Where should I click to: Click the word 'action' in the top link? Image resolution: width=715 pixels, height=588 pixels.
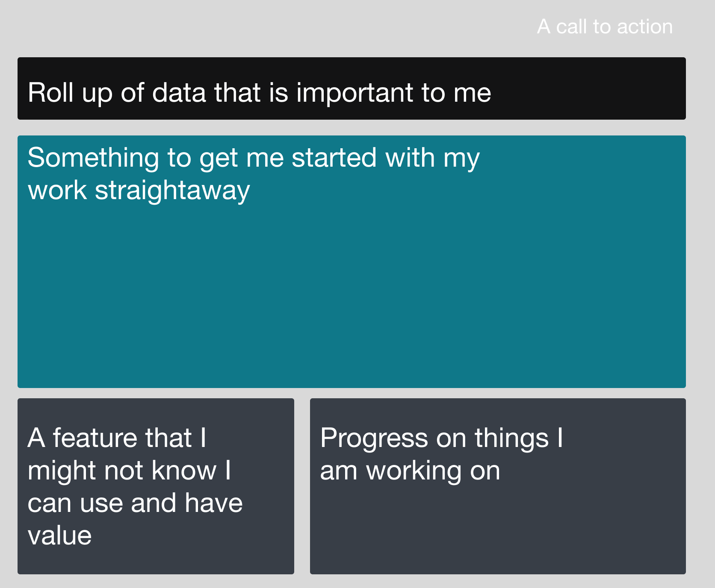point(645,27)
